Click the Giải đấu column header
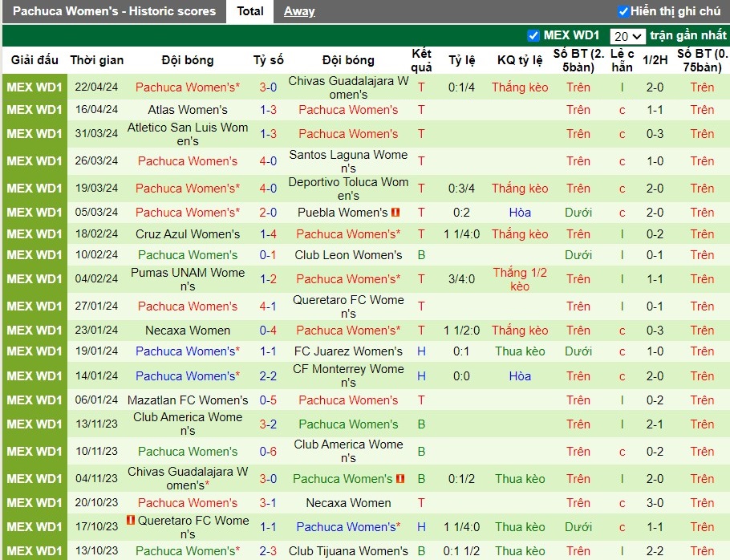Screen dimensions: 730x560 (34, 60)
